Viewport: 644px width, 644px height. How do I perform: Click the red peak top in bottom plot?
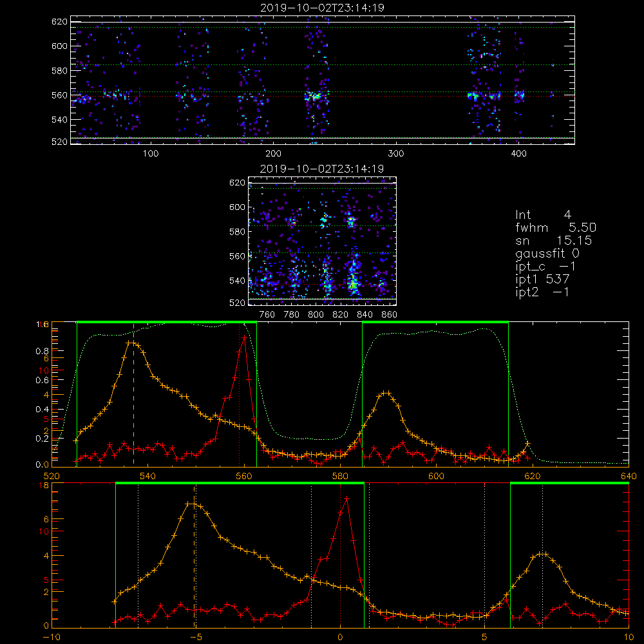[x=346, y=498]
